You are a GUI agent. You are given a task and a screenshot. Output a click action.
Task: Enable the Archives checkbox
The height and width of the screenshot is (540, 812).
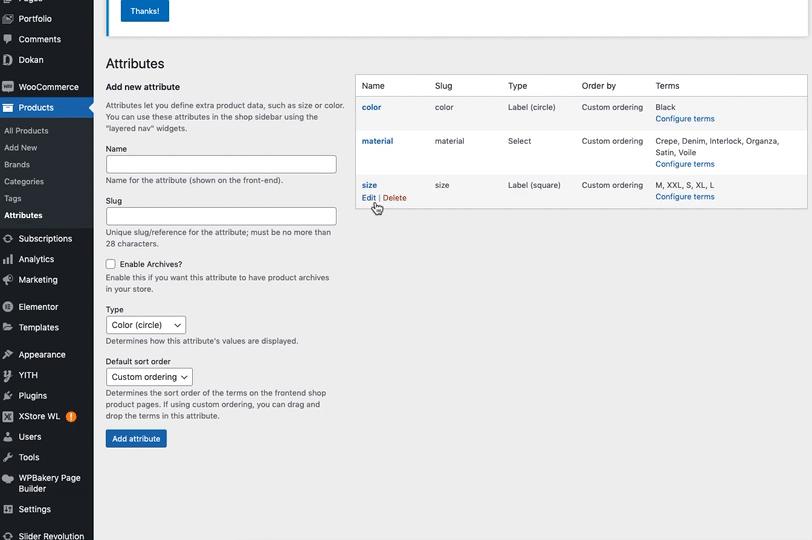pyautogui.click(x=111, y=264)
